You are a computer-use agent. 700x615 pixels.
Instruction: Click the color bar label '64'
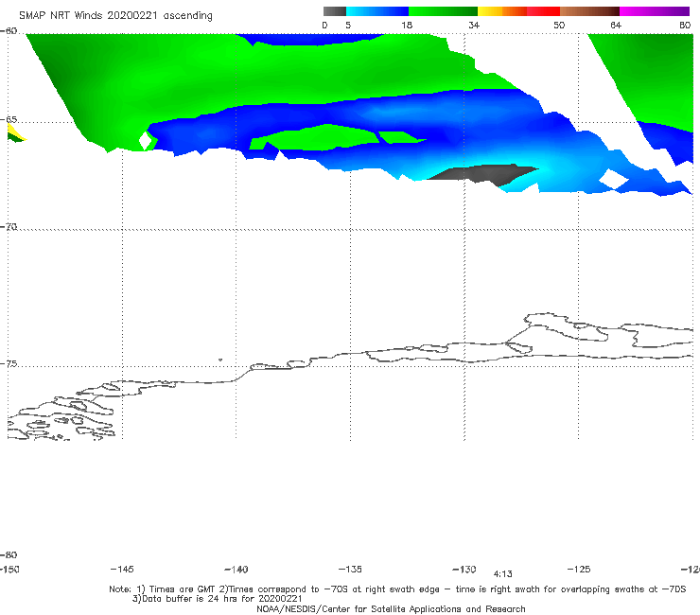tap(616, 25)
